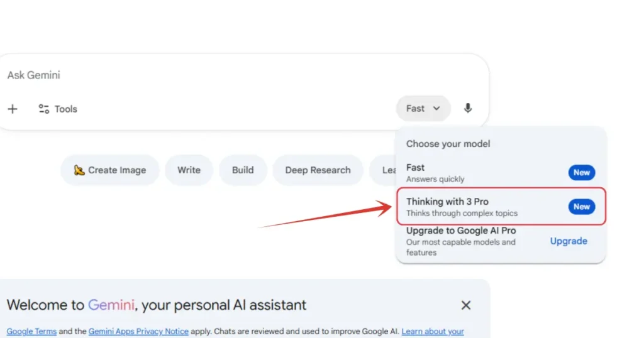Click the chevron arrow in model selector
Image resolution: width=644 pixels, height=338 pixels.
coord(437,109)
